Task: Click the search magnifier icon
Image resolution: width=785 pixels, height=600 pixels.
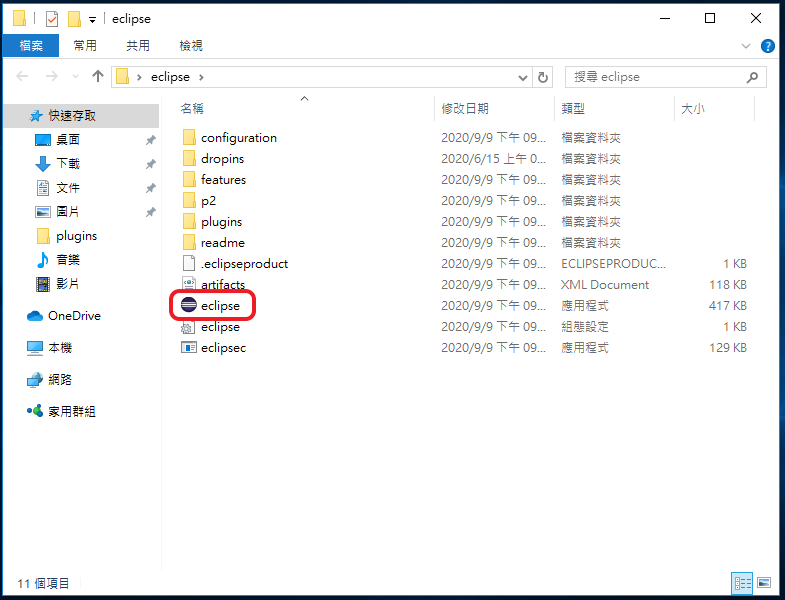Action: pos(752,77)
